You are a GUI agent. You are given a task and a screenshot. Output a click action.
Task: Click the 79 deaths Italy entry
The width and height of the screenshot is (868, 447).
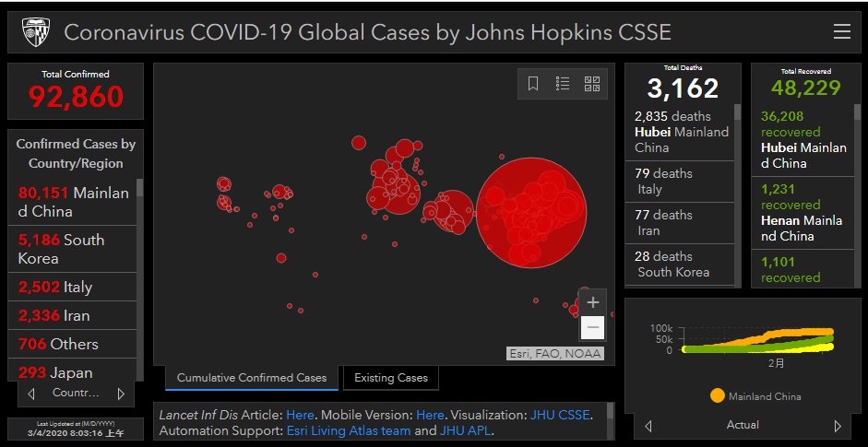click(x=680, y=182)
